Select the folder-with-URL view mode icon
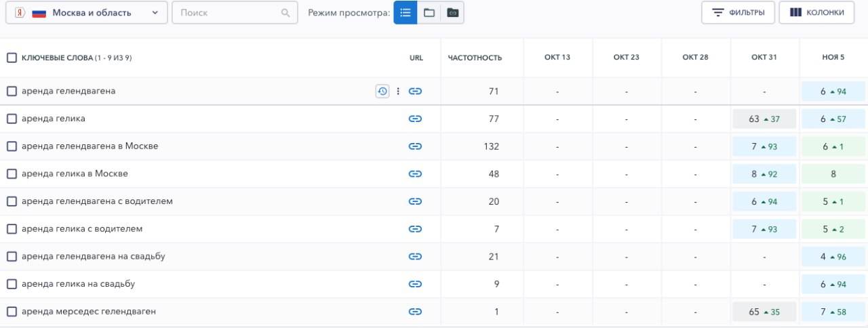 (452, 12)
